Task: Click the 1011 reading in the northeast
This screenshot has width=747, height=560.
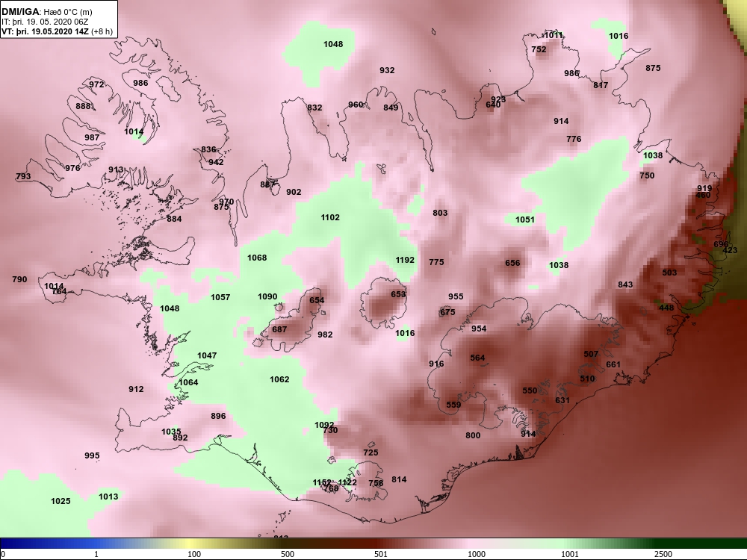Action: tap(553, 35)
